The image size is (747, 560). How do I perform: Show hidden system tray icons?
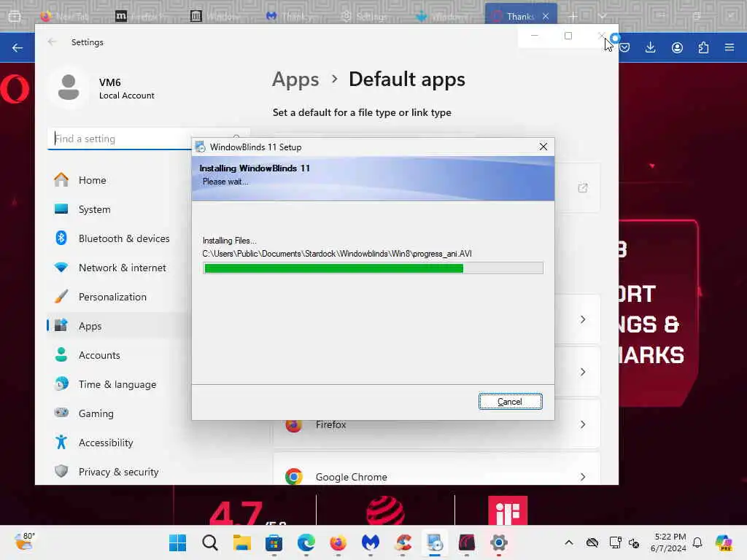569,542
